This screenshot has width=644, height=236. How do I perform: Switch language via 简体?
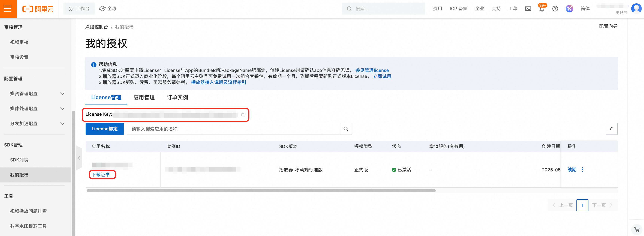[x=585, y=9]
